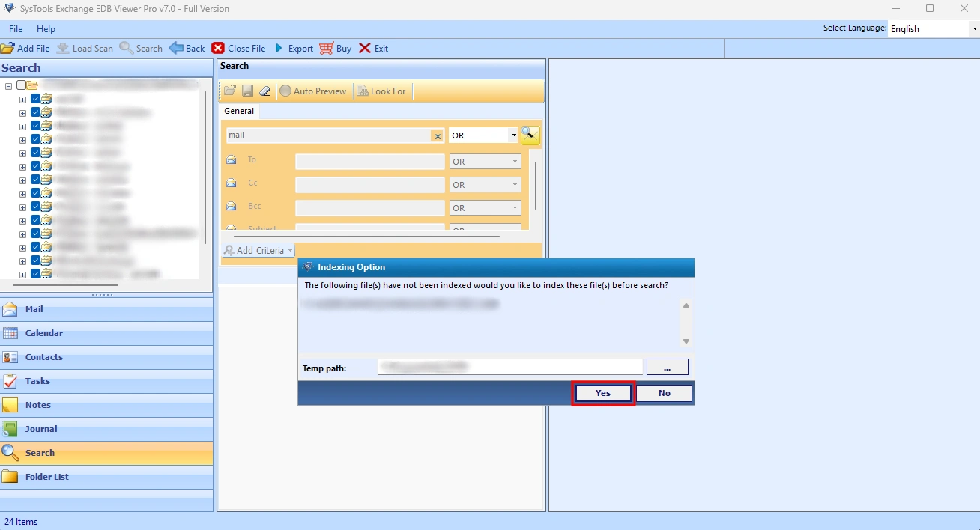Click the criteria list vertical scrollbar
This screenshot has height=530, width=980.
[536, 185]
